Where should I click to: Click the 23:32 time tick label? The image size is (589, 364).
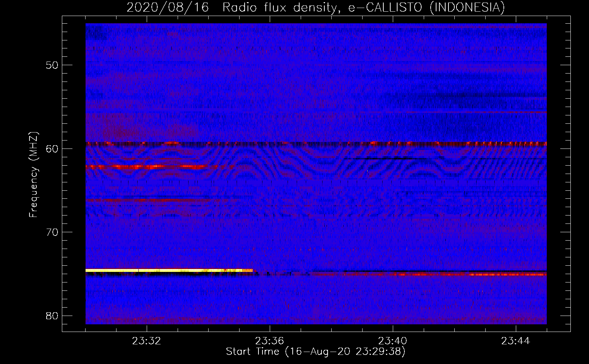pos(147,341)
